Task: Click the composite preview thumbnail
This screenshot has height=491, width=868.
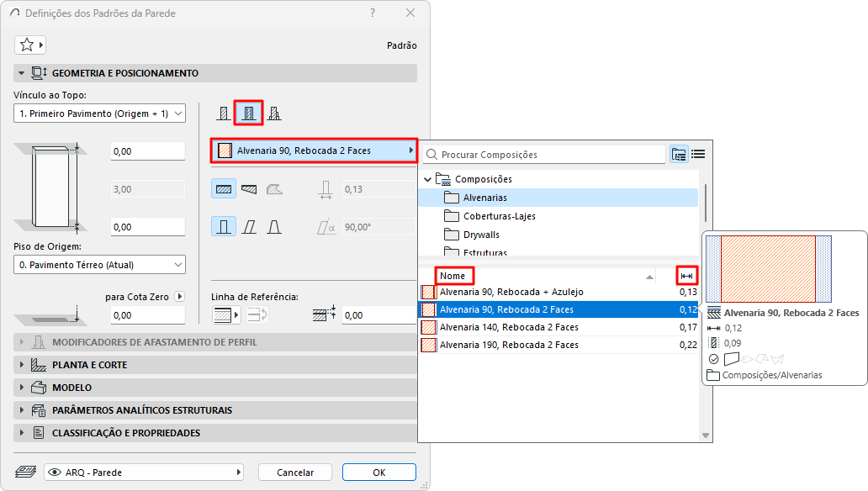Action: (x=769, y=269)
